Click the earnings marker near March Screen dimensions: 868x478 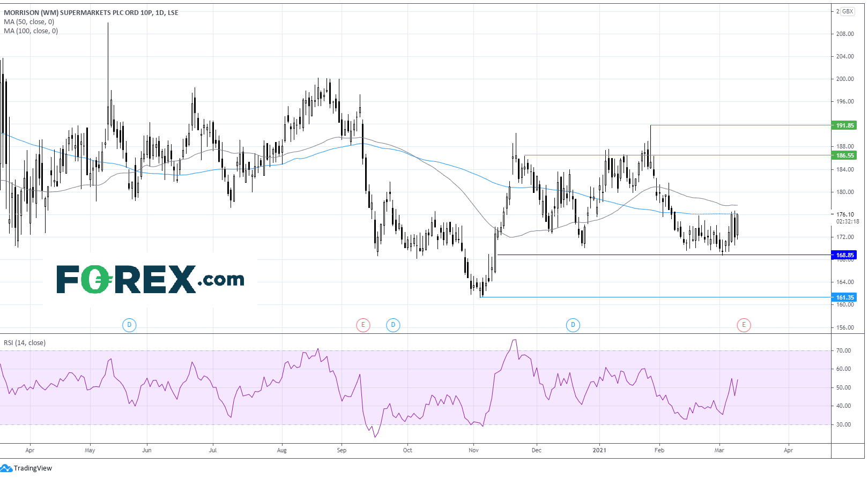[744, 325]
